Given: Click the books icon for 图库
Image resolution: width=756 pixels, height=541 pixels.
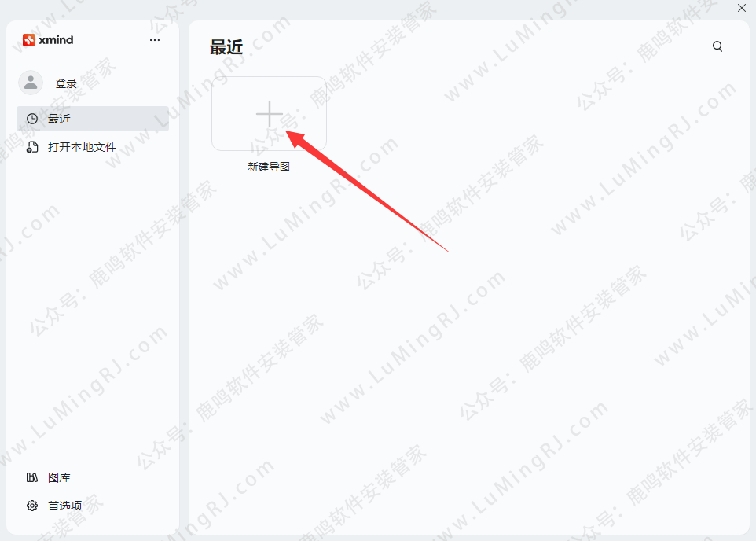Looking at the screenshot, I should 31,477.
